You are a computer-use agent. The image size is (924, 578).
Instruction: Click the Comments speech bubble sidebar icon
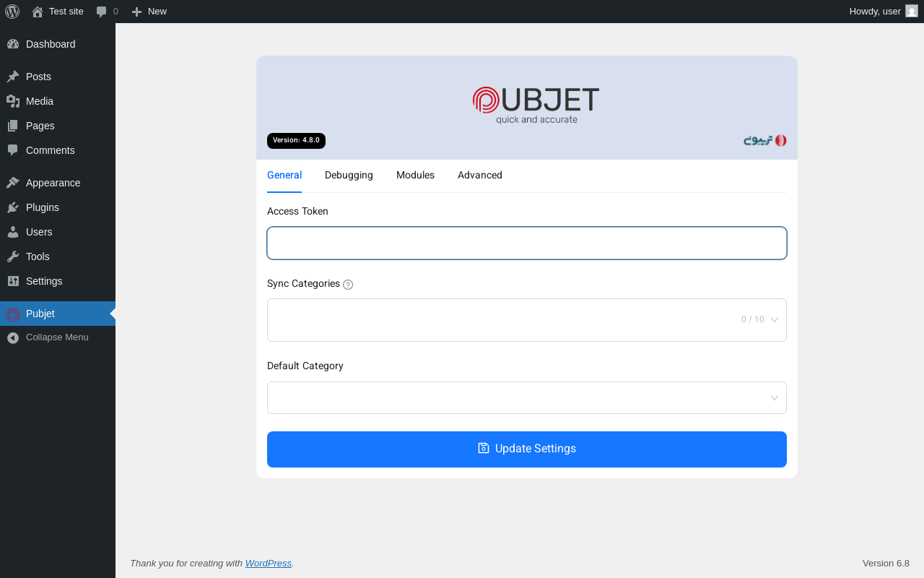click(x=13, y=150)
